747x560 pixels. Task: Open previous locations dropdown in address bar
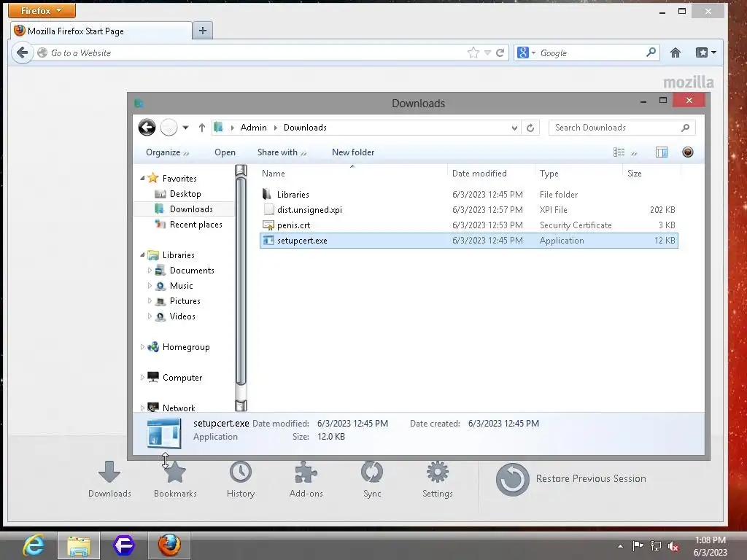(514, 128)
